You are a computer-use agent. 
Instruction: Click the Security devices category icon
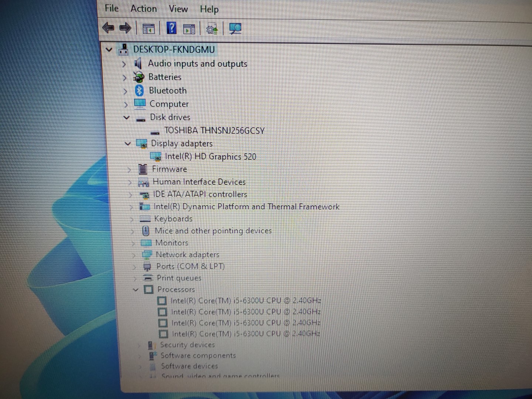(151, 345)
